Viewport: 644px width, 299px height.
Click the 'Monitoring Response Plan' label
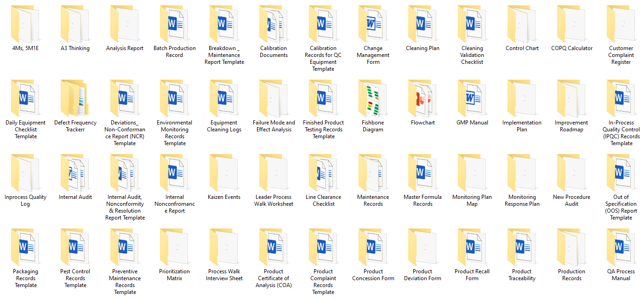pyautogui.click(x=522, y=200)
